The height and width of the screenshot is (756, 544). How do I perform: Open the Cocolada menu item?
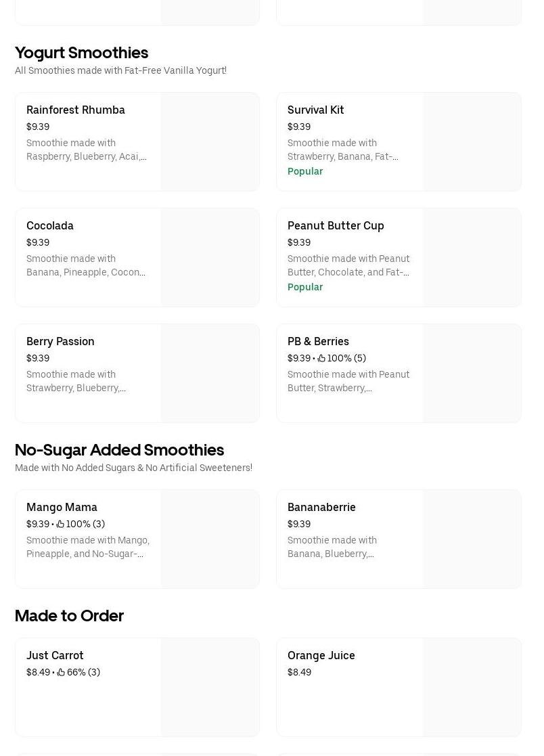pos(50,225)
